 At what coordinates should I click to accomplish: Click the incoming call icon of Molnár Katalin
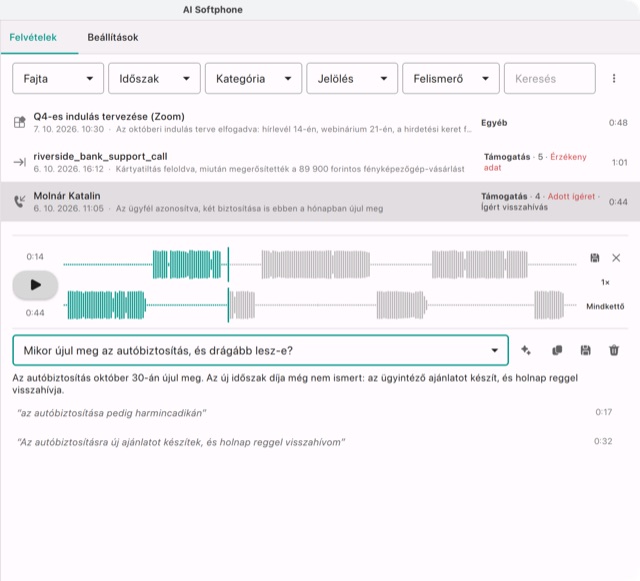[x=20, y=201]
